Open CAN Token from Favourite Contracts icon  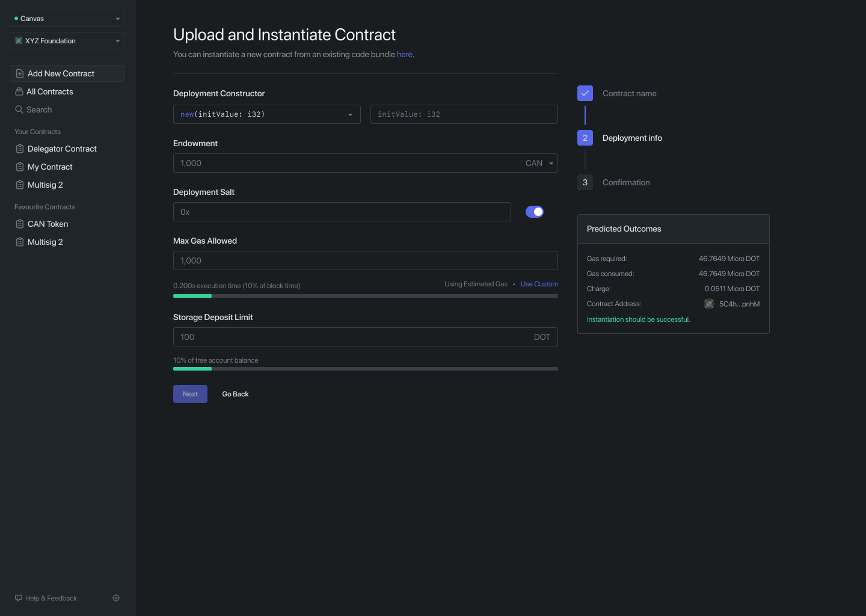19,224
